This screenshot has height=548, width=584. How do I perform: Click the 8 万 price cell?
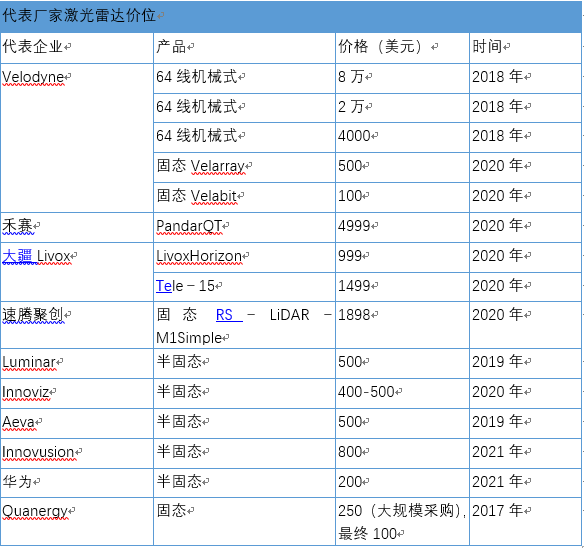pyautogui.click(x=402, y=78)
